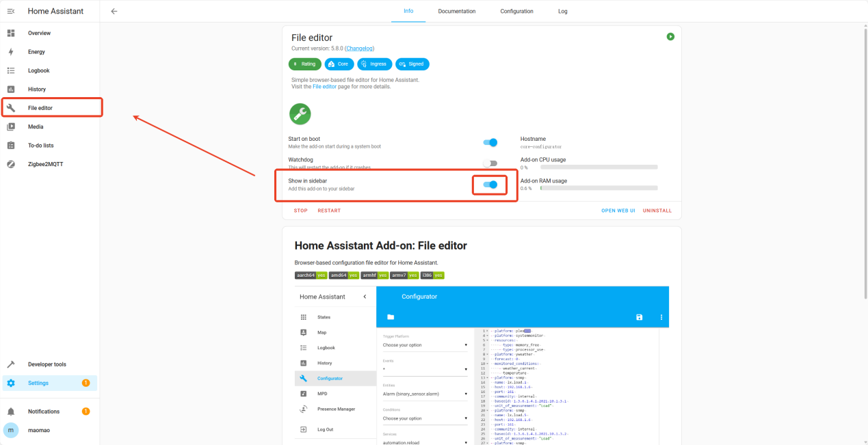Image resolution: width=868 pixels, height=445 pixels.
Task: Select History item in sidebar
Action: pos(50,89)
